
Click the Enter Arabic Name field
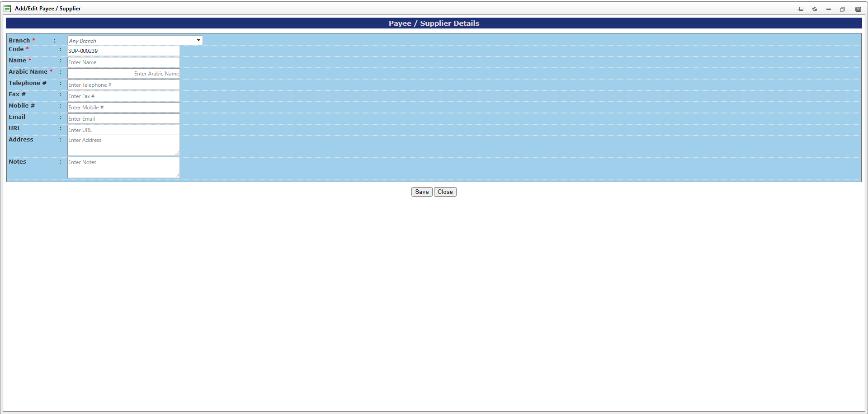(123, 73)
